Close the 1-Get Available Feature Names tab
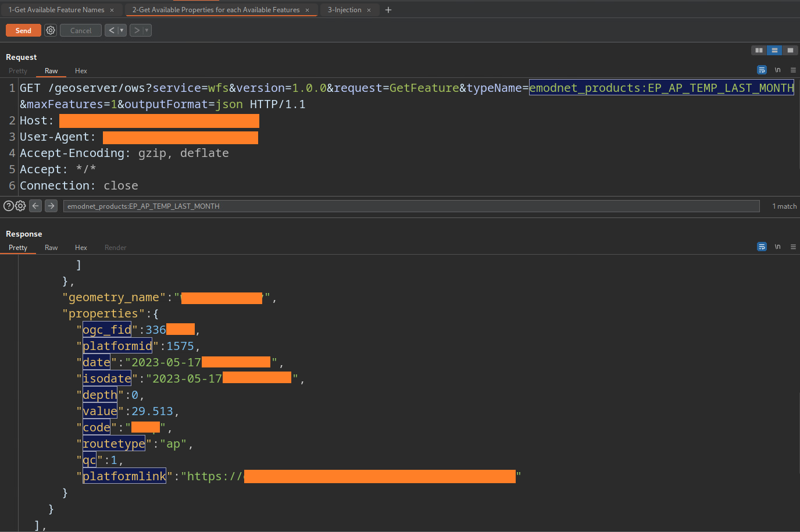 112,10
